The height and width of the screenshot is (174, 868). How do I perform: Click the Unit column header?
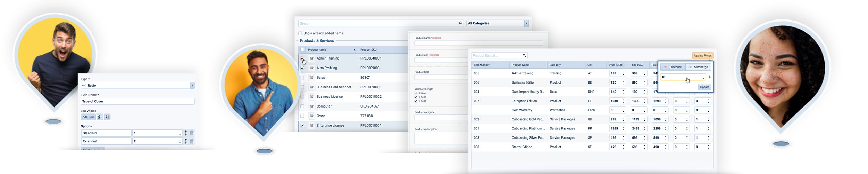click(x=595, y=65)
